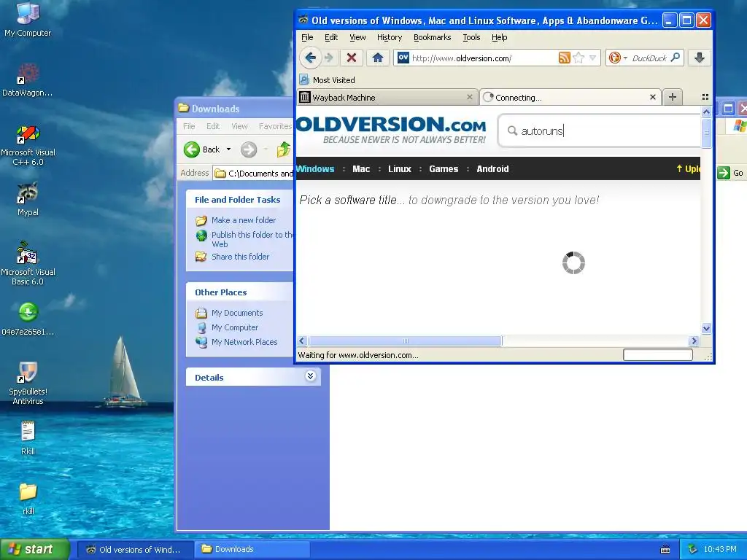Open the DataWagon desktop shortcut

point(28,79)
